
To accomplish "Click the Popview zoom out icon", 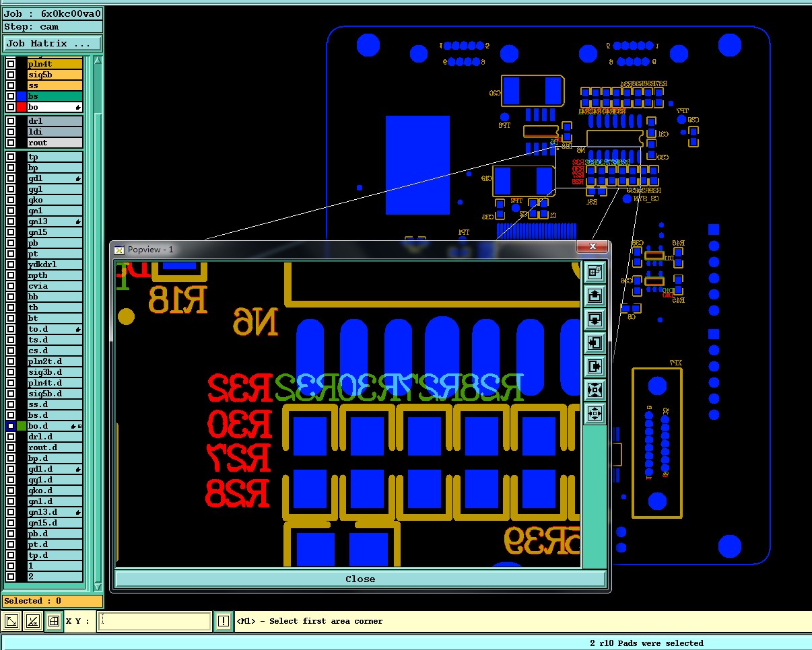I will (595, 413).
